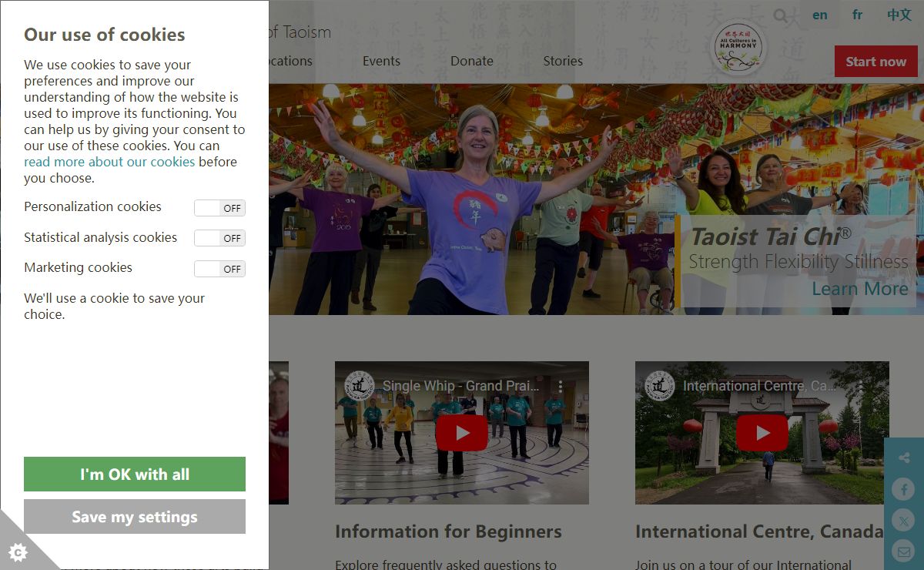
Task: Open the Stories menu item
Action: coord(563,61)
